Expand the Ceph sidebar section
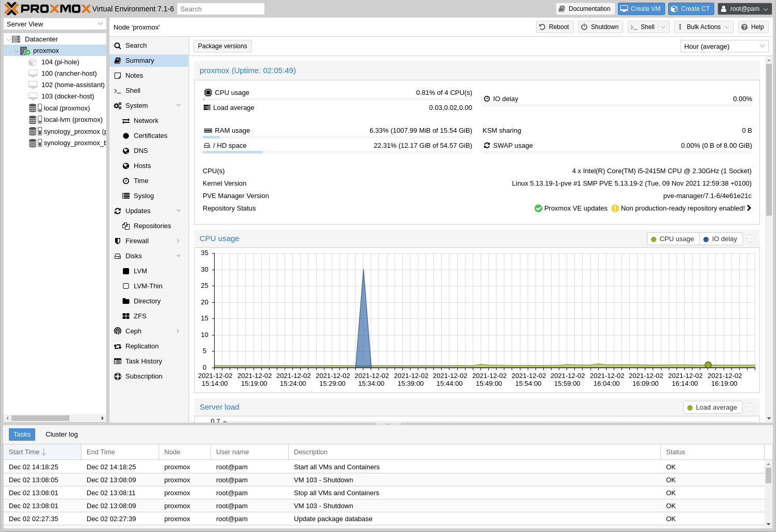 coord(133,331)
